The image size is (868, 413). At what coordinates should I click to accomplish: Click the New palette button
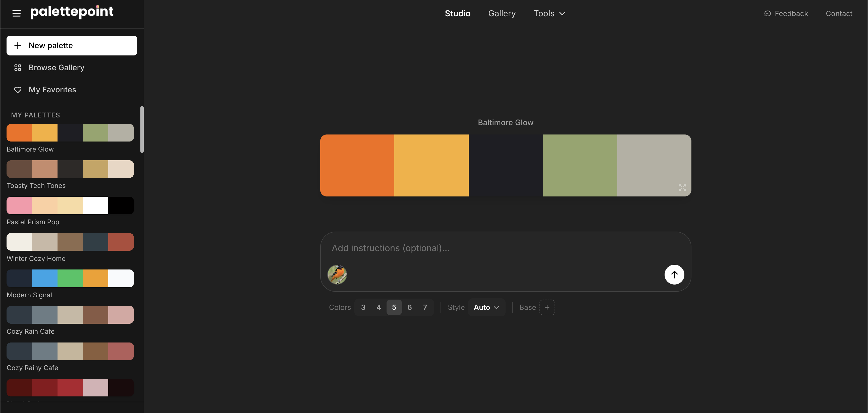click(71, 45)
